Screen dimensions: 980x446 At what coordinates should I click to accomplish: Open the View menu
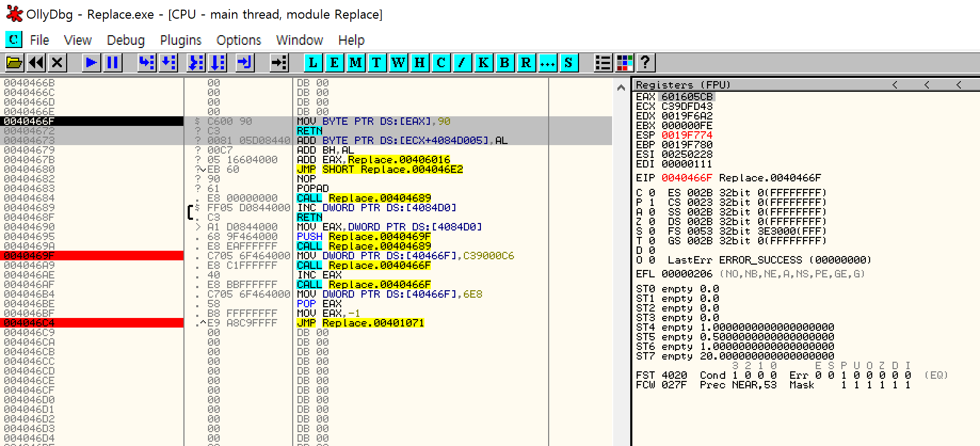[x=78, y=40]
